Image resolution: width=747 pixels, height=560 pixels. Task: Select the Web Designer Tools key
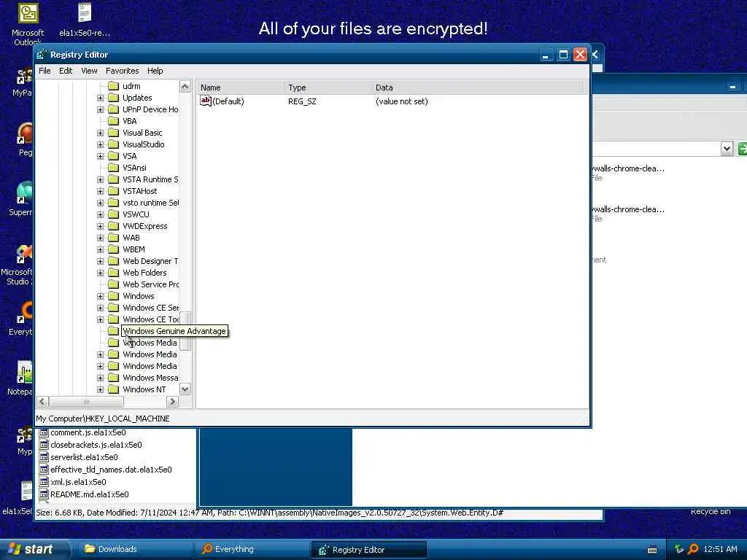click(x=150, y=261)
